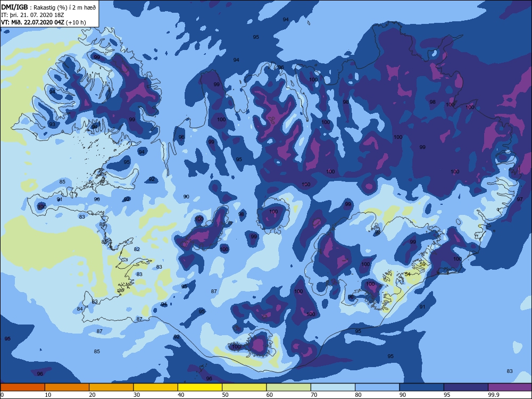532x399 pixels.
Task: Click the pale blue 70–80 legend swatch
Action: [333, 387]
